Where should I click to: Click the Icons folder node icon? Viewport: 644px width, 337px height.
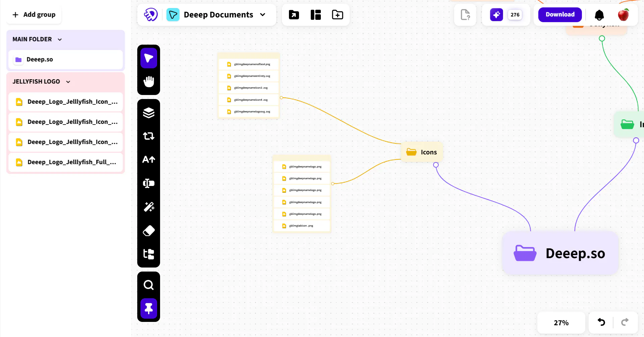[411, 152]
